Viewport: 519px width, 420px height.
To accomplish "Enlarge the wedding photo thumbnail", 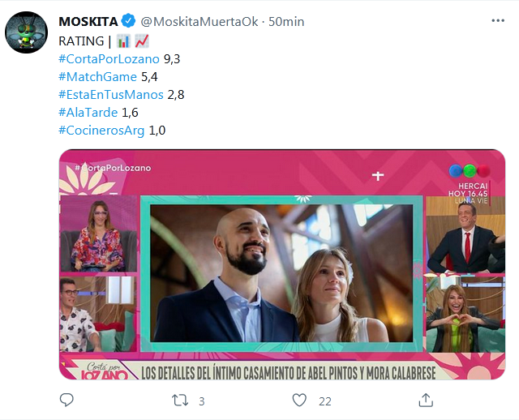I will click(282, 264).
